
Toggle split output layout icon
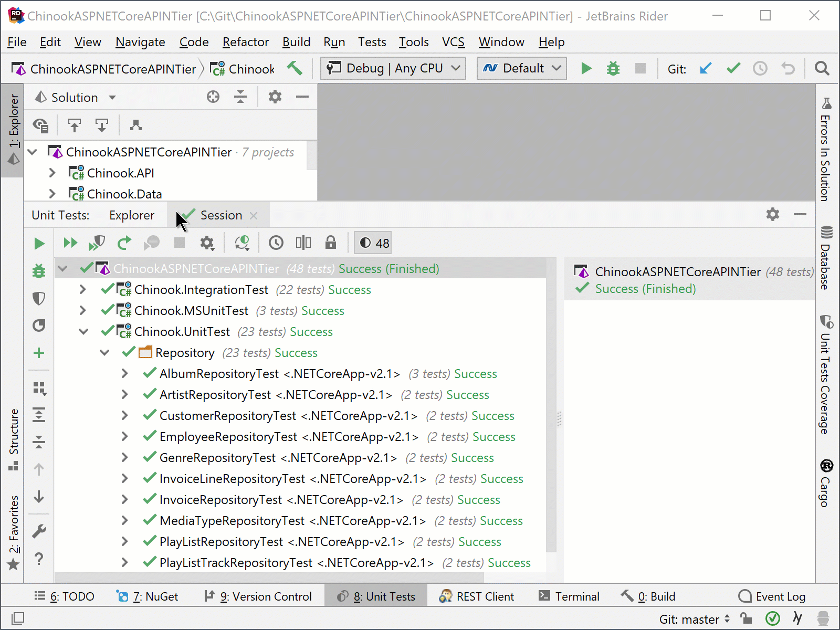tap(303, 243)
